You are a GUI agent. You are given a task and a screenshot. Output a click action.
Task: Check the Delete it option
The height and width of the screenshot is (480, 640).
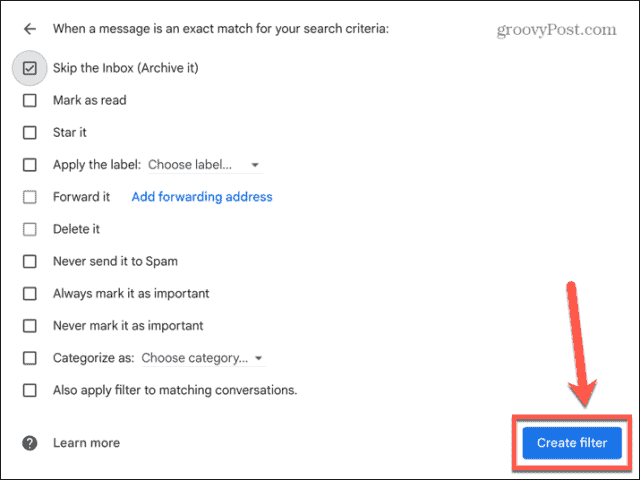click(x=30, y=229)
